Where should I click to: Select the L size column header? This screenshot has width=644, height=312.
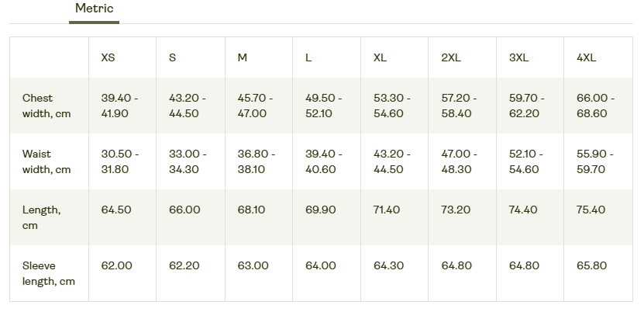[x=308, y=58]
